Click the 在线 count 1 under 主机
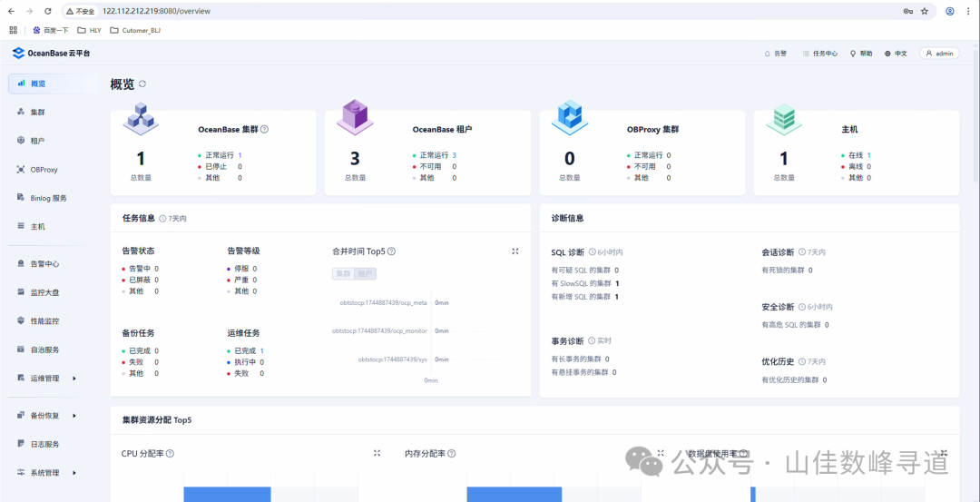Screen dimensions: 980x502 tap(868, 155)
